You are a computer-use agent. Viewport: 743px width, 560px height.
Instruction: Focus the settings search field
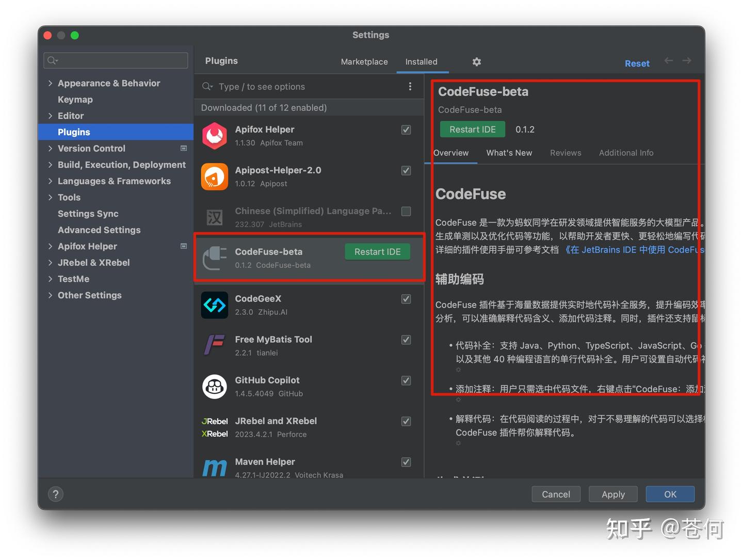click(116, 60)
